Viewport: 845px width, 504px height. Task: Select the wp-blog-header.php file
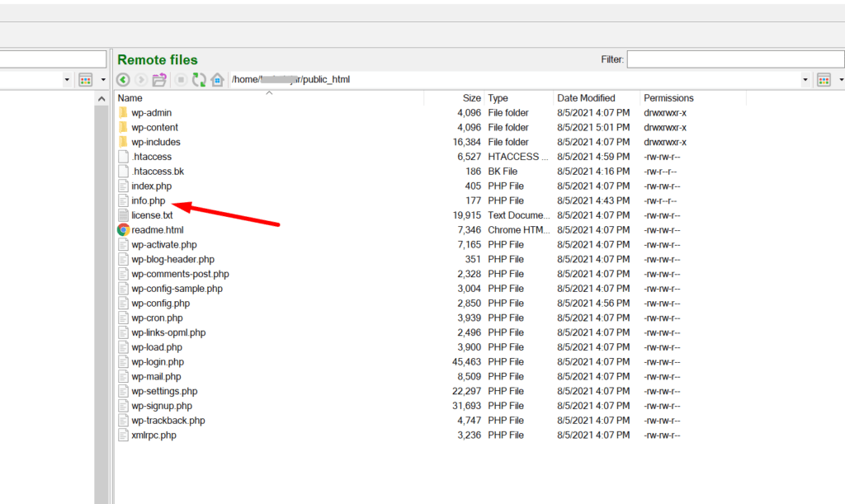pyautogui.click(x=172, y=259)
